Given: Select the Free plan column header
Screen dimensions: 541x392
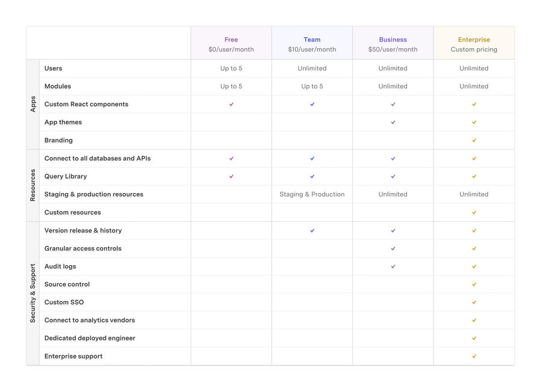Looking at the screenshot, I should (231, 44).
